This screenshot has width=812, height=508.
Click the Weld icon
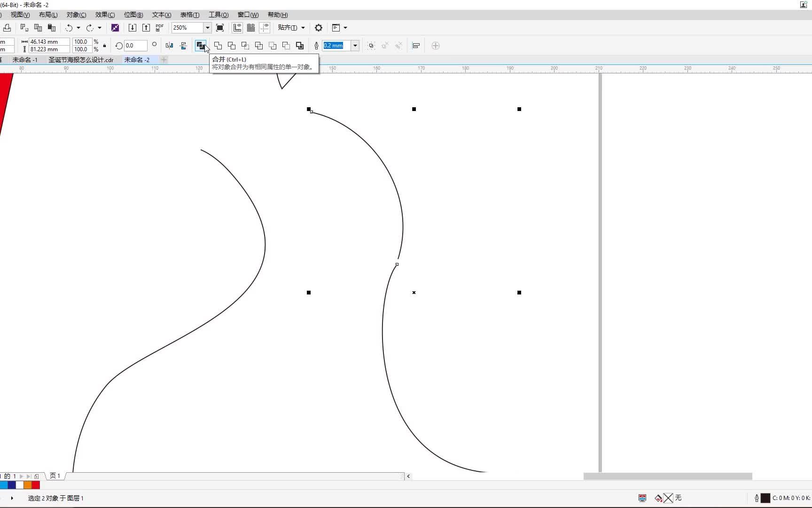point(218,46)
